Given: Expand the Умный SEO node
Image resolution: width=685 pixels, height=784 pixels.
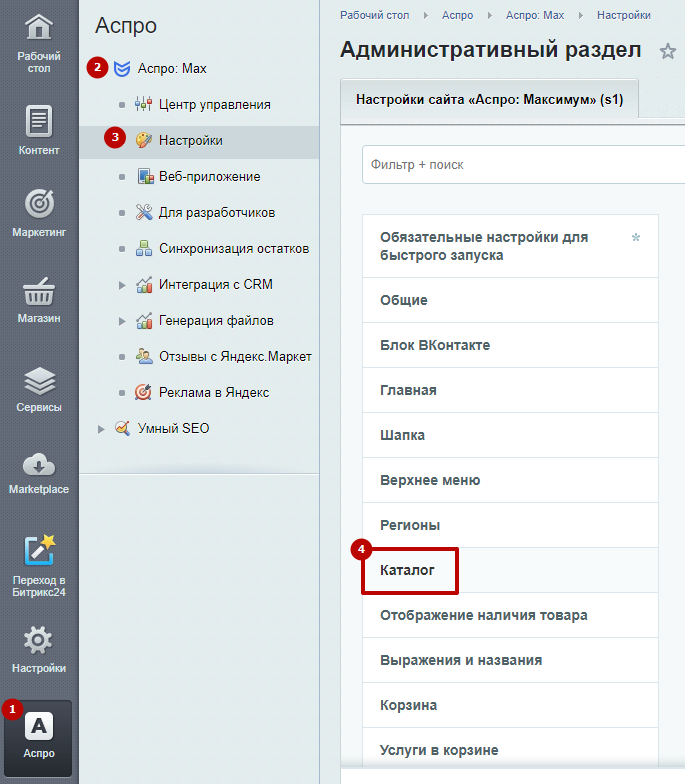Looking at the screenshot, I should (x=101, y=429).
